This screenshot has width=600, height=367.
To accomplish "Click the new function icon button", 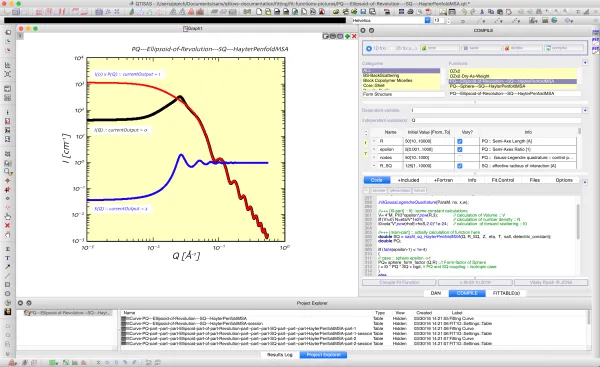I will (x=440, y=48).
